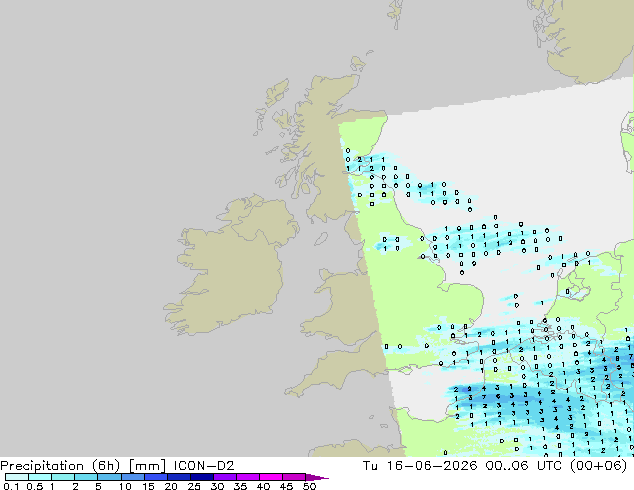Select the 5–10 mm legend color swatch
This screenshot has height=490, width=634.
coord(110,477)
